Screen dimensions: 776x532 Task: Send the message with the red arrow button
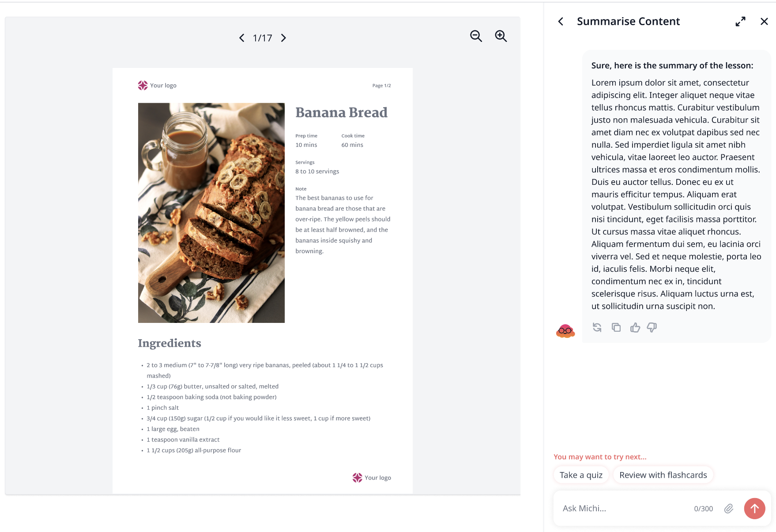tap(754, 509)
